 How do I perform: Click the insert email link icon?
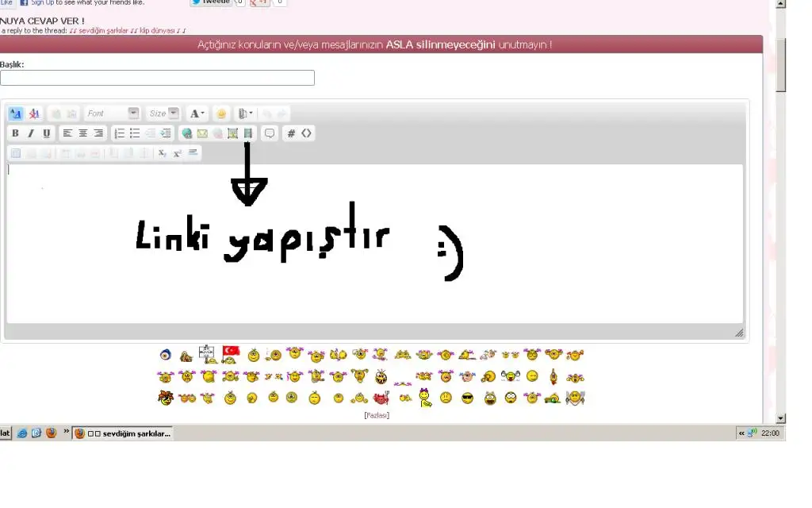point(202,133)
